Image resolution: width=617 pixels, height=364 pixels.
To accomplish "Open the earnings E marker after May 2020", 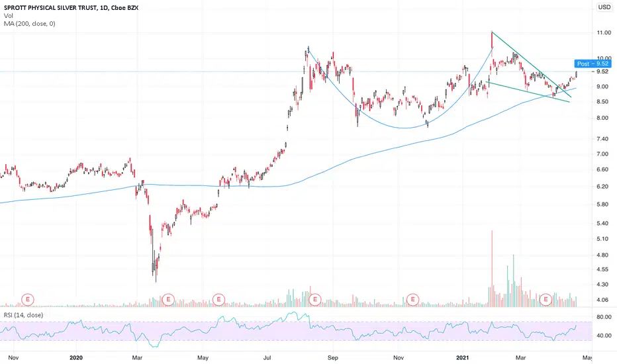I will point(218,299).
